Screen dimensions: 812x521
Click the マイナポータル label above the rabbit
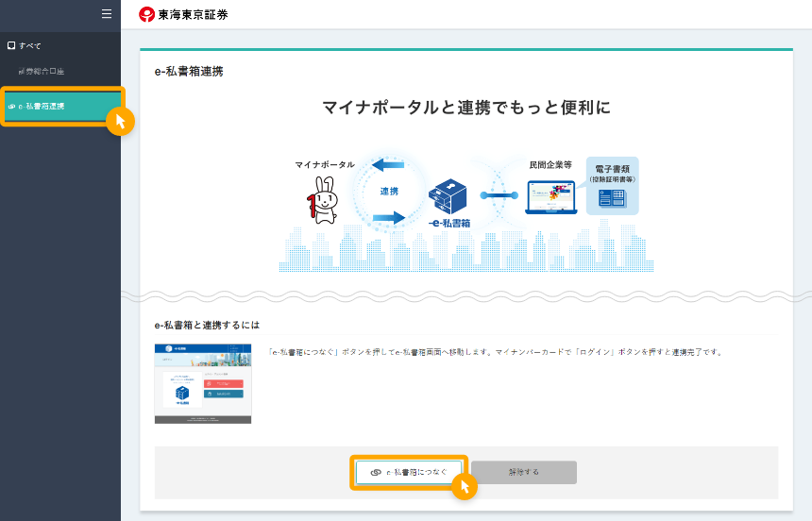(325, 164)
